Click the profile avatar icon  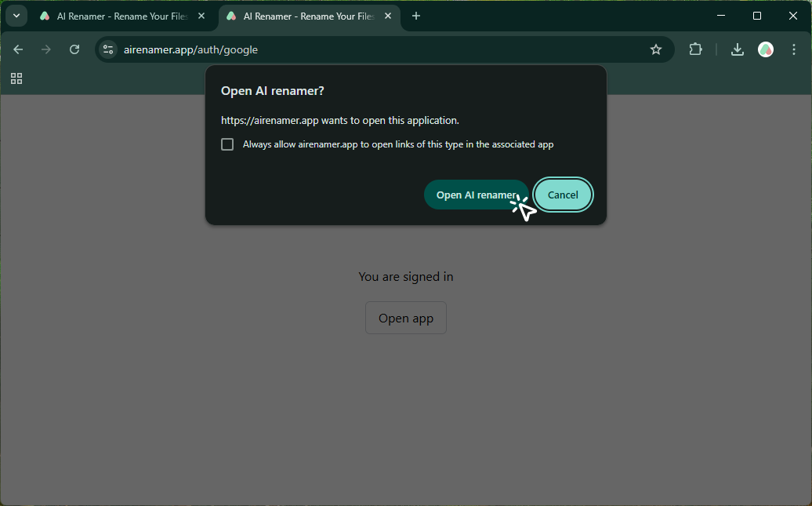(x=766, y=49)
